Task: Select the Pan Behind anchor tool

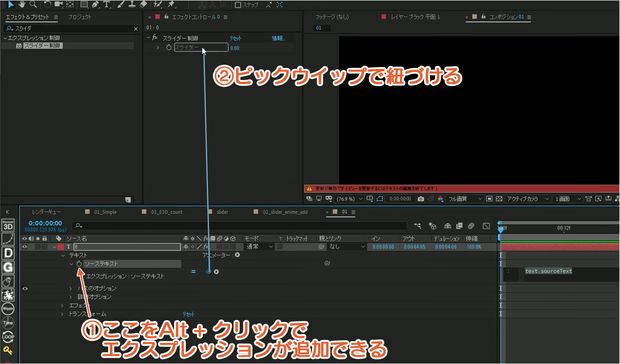Action: tap(70, 4)
